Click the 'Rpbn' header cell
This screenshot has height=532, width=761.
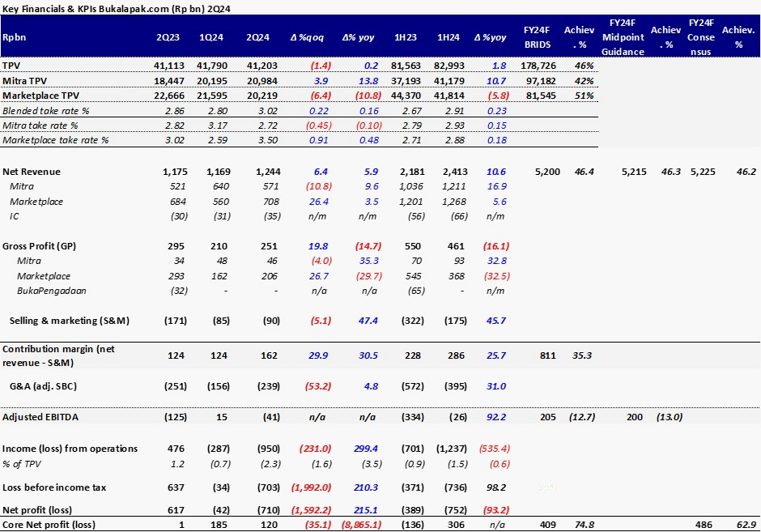(x=14, y=37)
